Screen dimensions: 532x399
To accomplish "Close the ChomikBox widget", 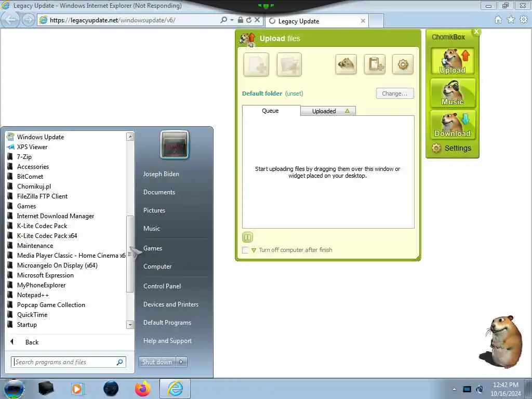I will pyautogui.click(x=476, y=32).
